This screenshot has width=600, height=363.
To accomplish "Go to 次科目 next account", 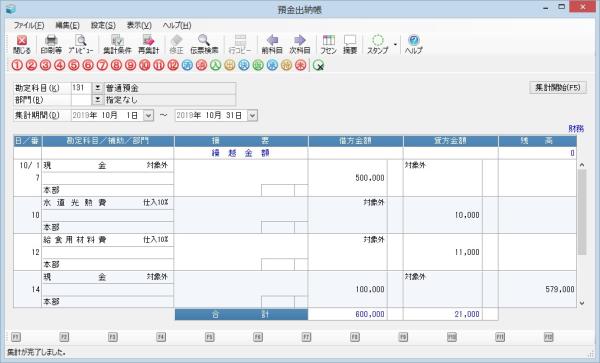I will 300,44.
